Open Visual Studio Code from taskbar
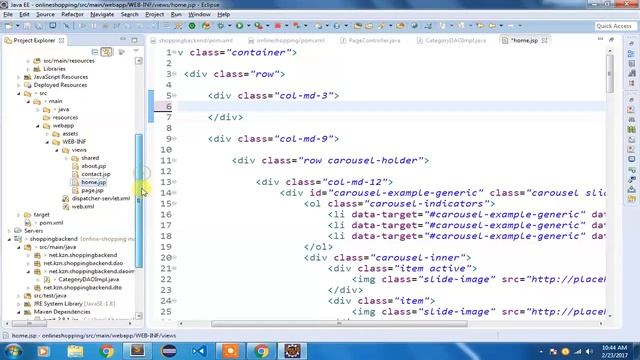 tap(199, 351)
